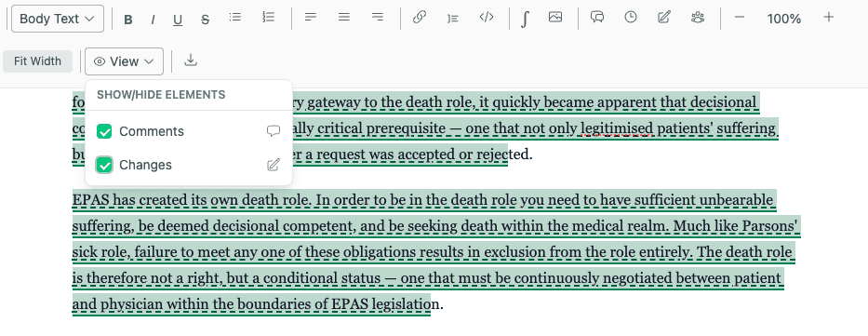Viewport: 868px width, 336px height.
Task: Center align the text
Action: click(344, 17)
